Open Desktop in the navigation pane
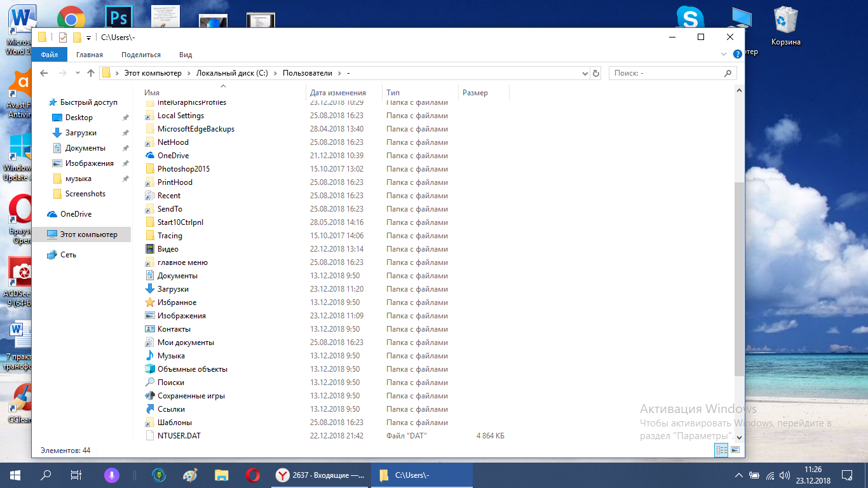 [79, 118]
